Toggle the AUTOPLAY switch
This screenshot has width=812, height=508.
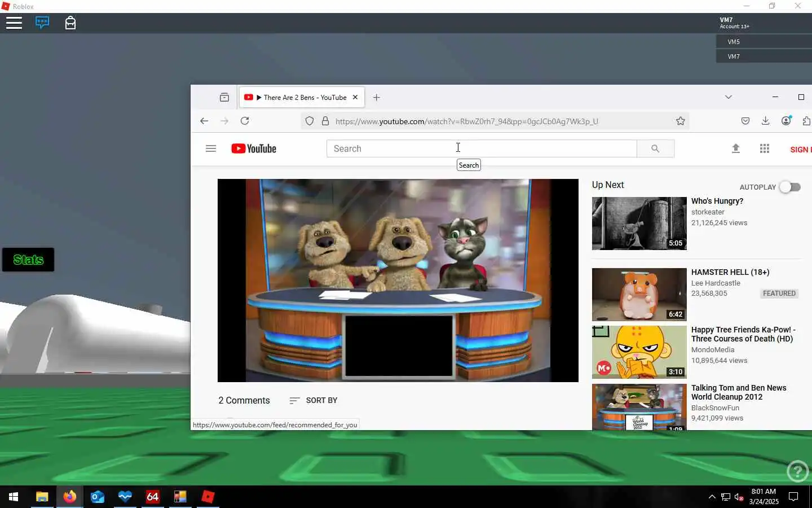tap(790, 187)
